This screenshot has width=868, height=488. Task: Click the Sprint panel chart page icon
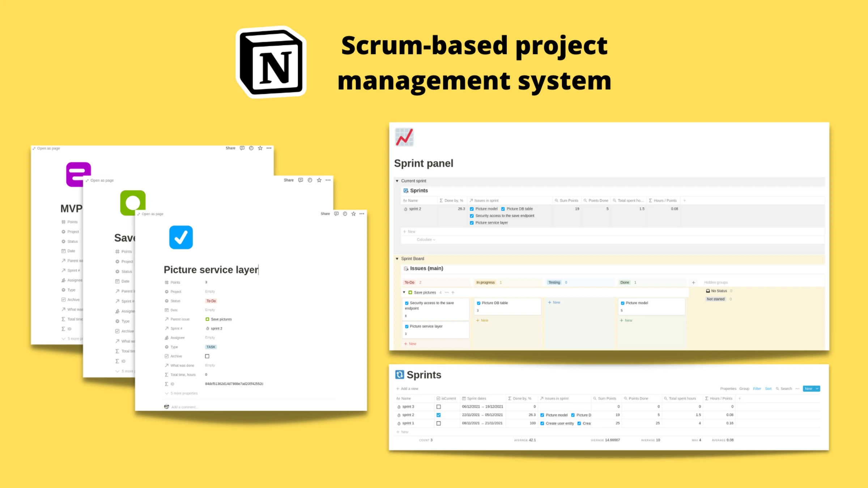[x=404, y=137]
